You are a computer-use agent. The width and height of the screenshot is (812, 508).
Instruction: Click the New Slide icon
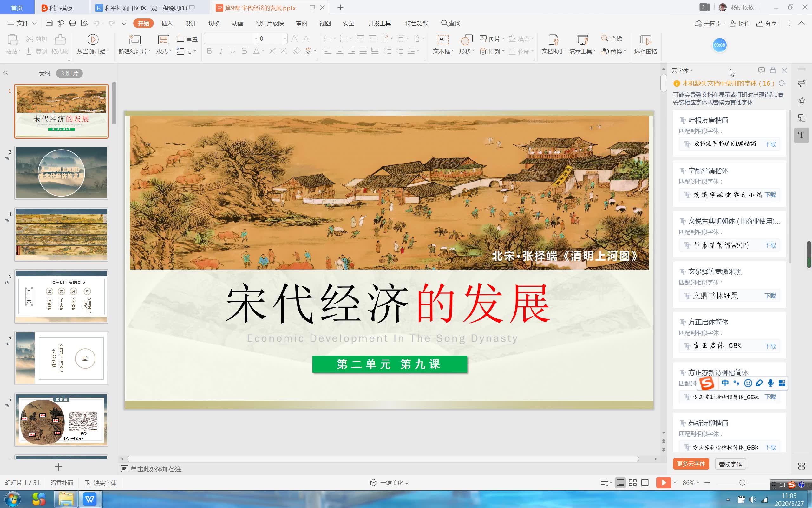pos(134,39)
